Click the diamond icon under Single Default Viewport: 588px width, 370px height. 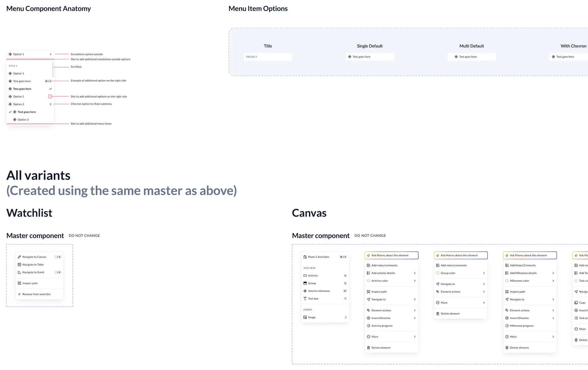[x=349, y=57]
